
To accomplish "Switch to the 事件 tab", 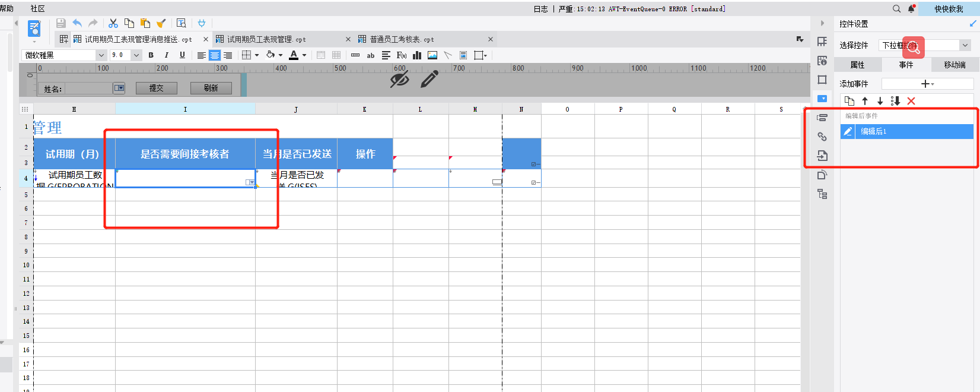I will (906, 65).
